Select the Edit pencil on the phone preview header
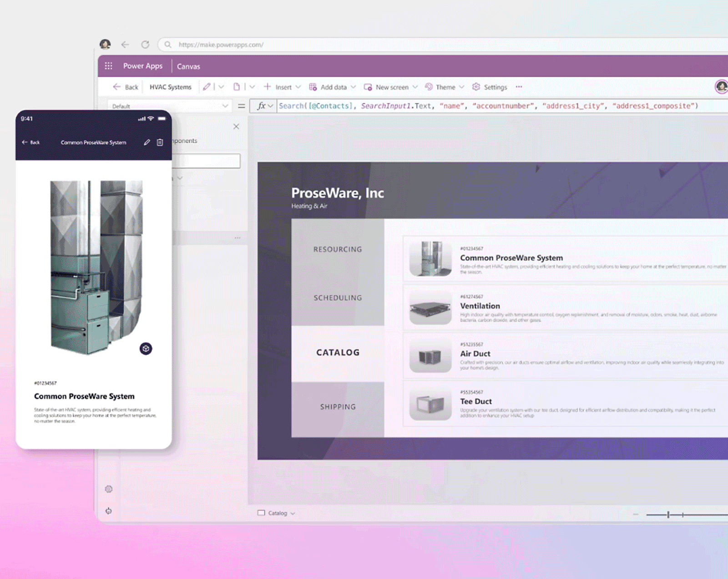 click(x=147, y=142)
